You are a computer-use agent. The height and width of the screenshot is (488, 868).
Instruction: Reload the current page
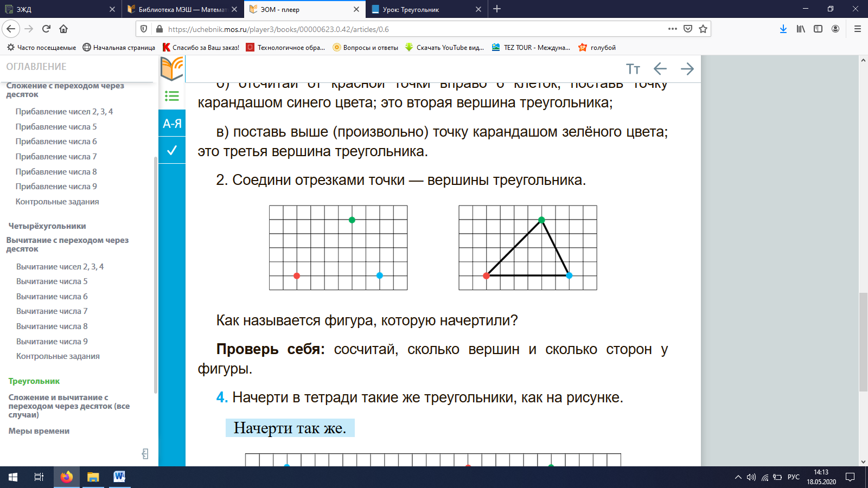[47, 29]
